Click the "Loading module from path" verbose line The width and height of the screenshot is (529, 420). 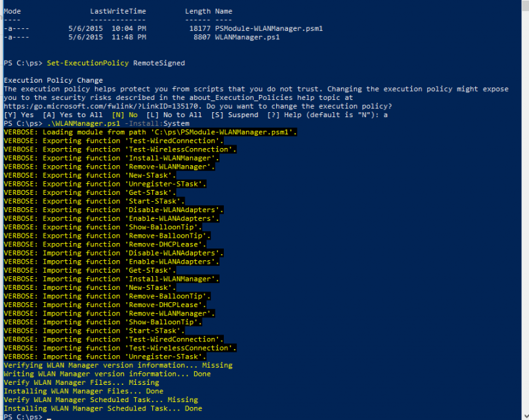(x=150, y=132)
